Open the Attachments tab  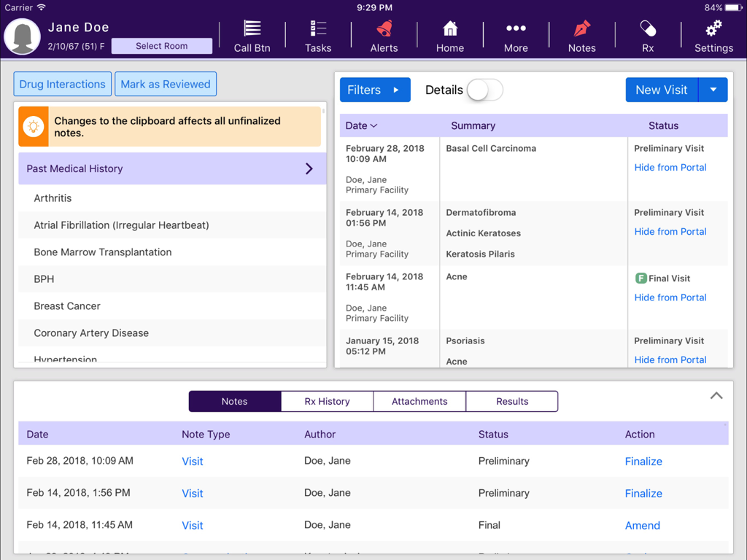[x=419, y=401]
